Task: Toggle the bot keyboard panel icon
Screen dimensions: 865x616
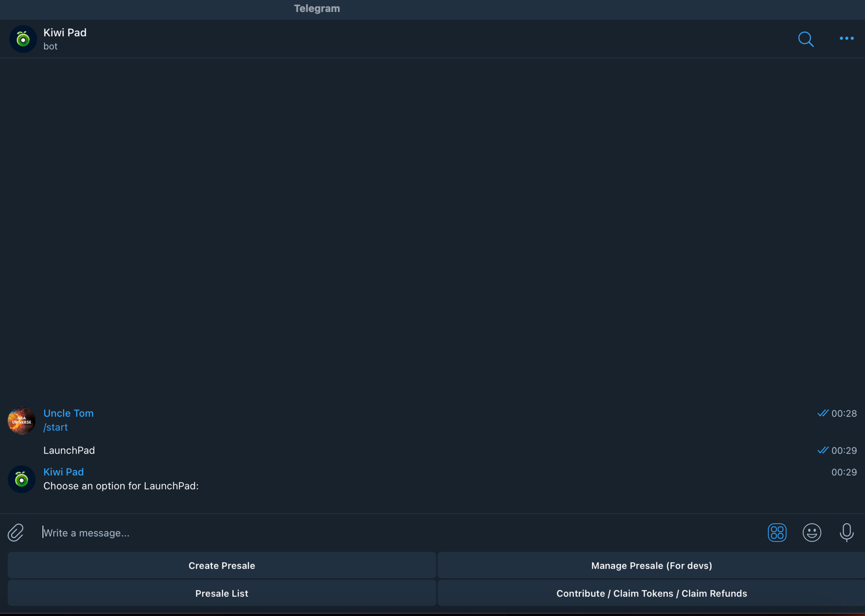Action: point(777,532)
